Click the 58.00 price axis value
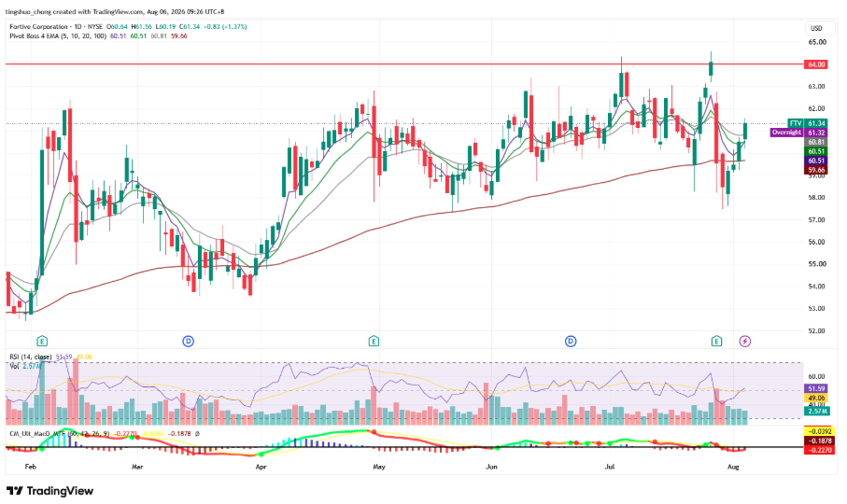 [817, 198]
